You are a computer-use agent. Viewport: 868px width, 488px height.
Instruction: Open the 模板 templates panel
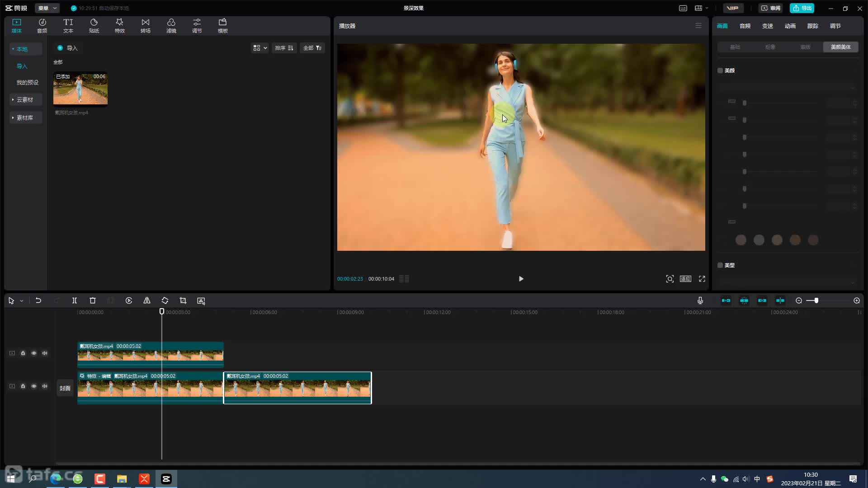tap(223, 26)
